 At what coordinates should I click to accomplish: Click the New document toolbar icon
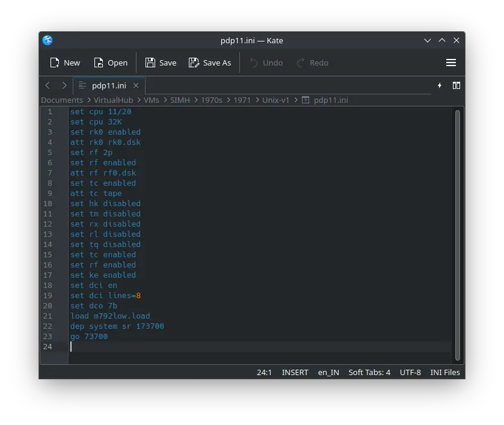pos(65,63)
